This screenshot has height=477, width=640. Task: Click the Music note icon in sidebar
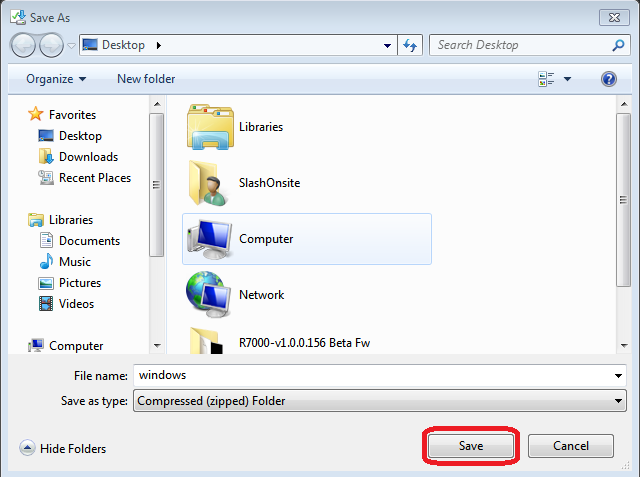point(46,261)
